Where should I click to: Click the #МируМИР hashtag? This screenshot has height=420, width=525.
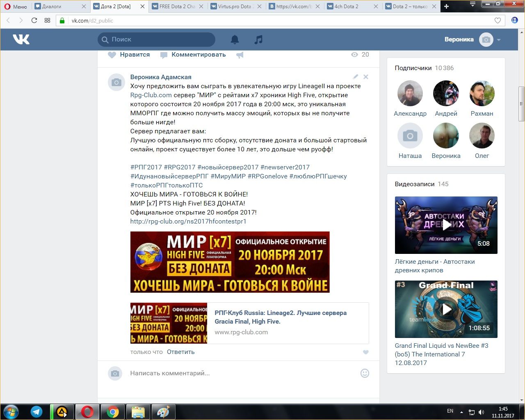point(228,176)
